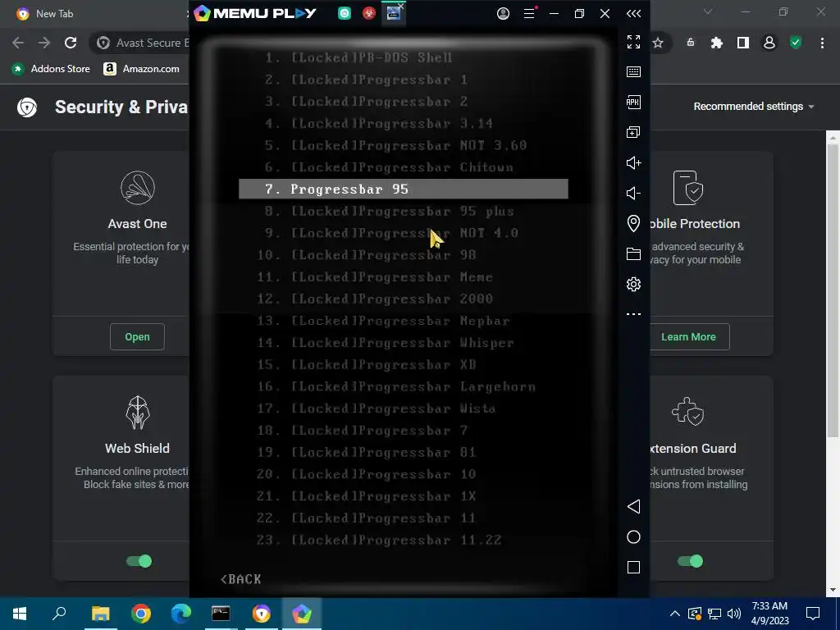Tap Android recent apps square in MEmu

(633, 568)
